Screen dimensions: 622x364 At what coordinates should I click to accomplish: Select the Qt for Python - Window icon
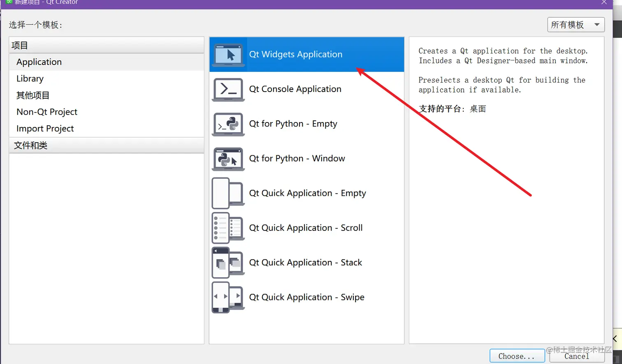228,159
